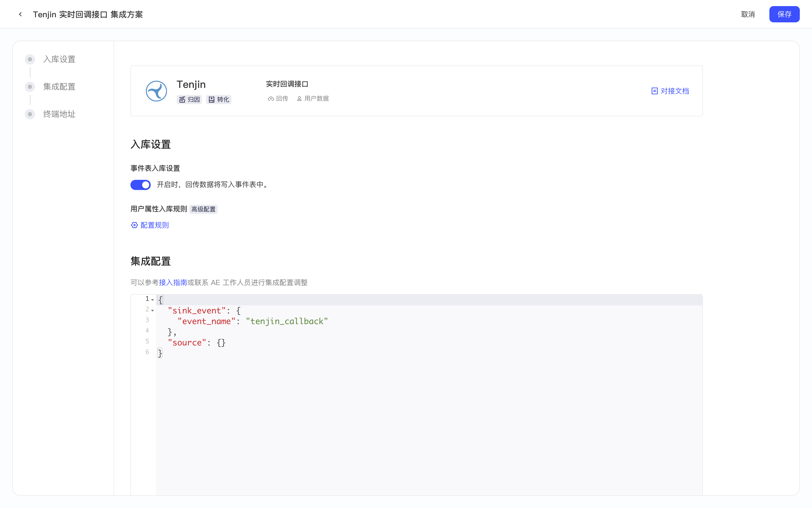This screenshot has width=812, height=508.
Task: Go back using the header arrow
Action: 21,14
